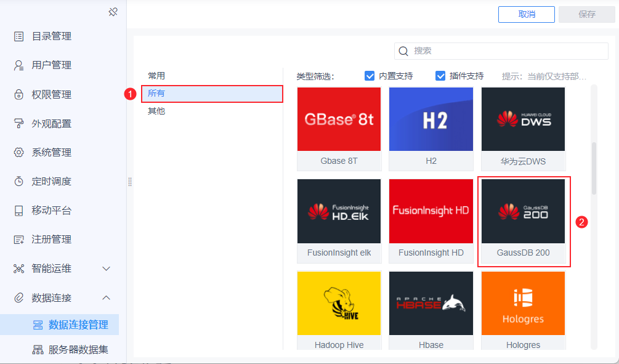Expand the 智能运维 menu chevron
The image size is (619, 364).
[x=106, y=269]
